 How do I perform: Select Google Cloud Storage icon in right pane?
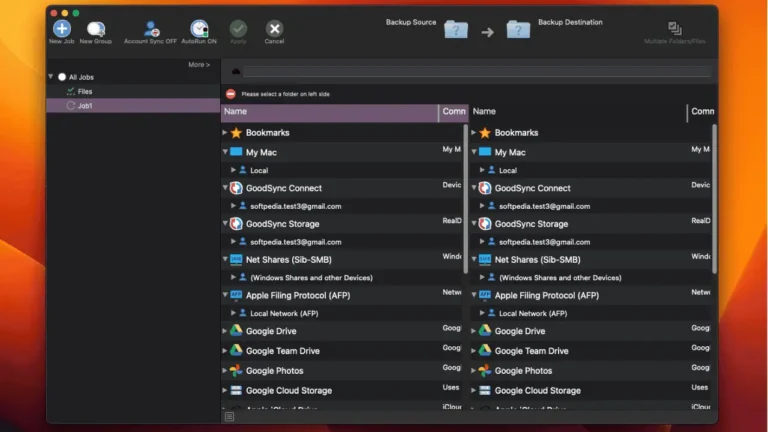(485, 390)
